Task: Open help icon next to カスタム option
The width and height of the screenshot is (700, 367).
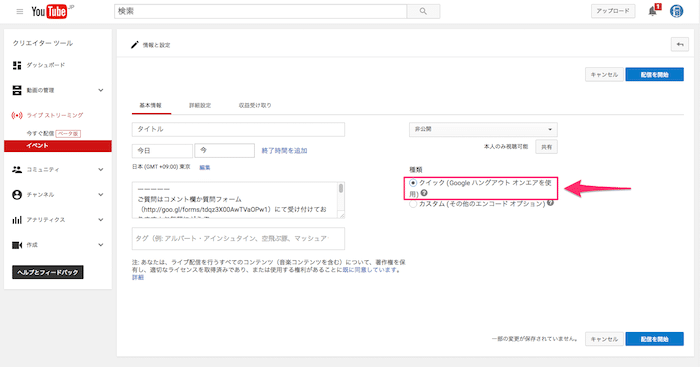Action: 550,203
